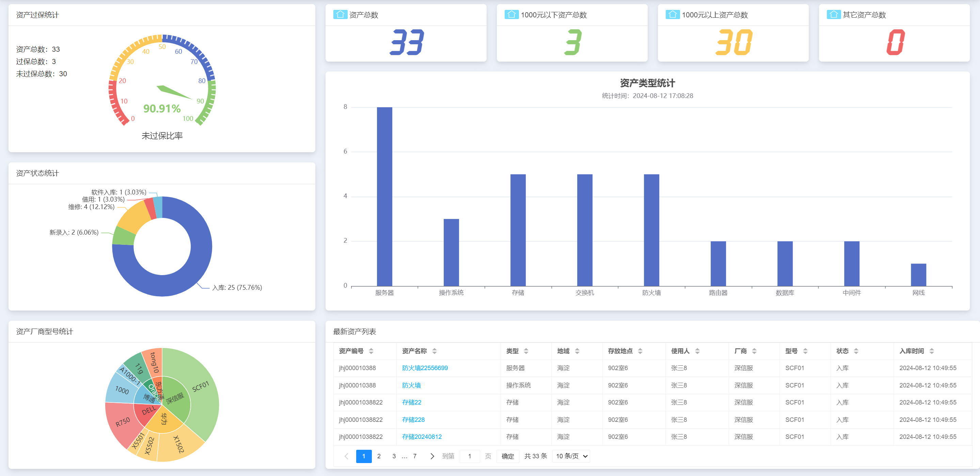This screenshot has height=476, width=980.
Task: Sort table by 资产名称 column arrows
Action: (434, 351)
